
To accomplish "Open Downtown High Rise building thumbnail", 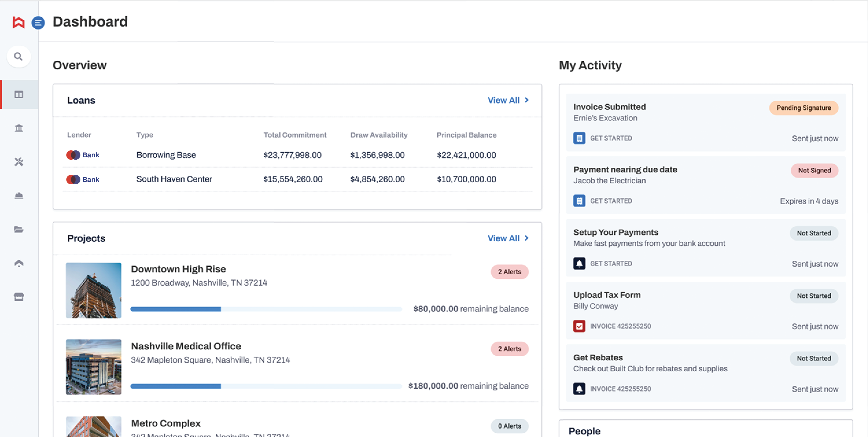I will pyautogui.click(x=94, y=290).
